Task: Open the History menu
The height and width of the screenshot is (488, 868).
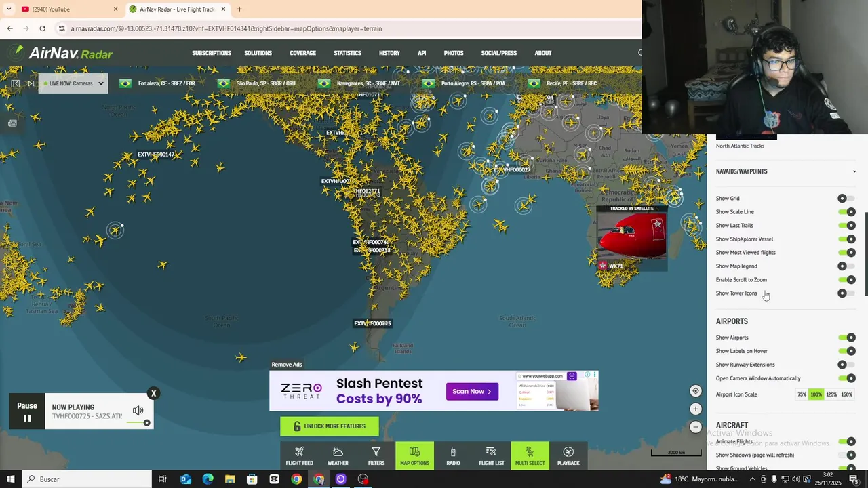Action: tap(389, 53)
